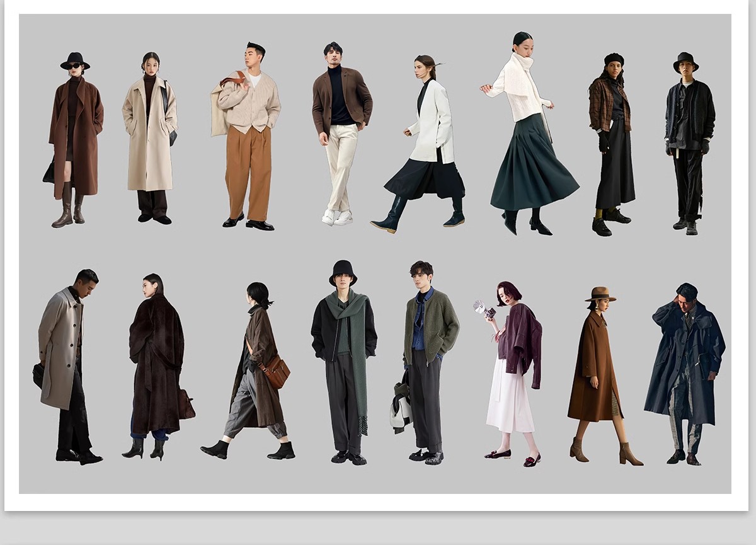
Task: Click the man in tan wide-leg trousers
Action: (248, 139)
